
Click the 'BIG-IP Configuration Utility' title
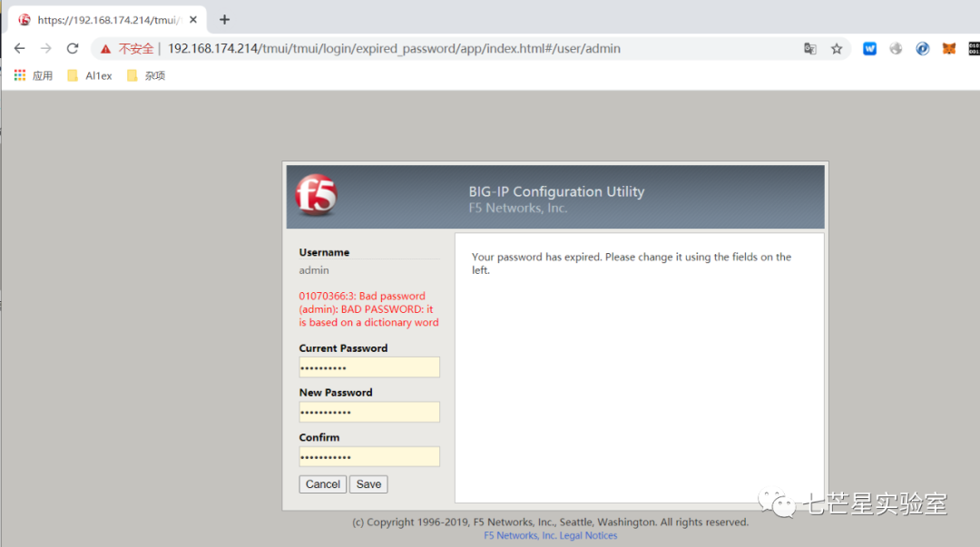point(556,192)
